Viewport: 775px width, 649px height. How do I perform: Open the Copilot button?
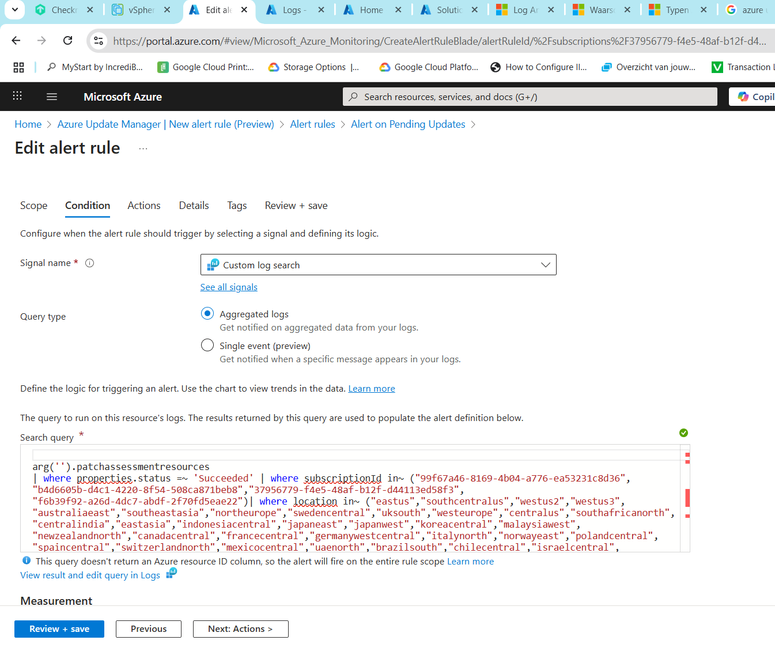coord(752,97)
